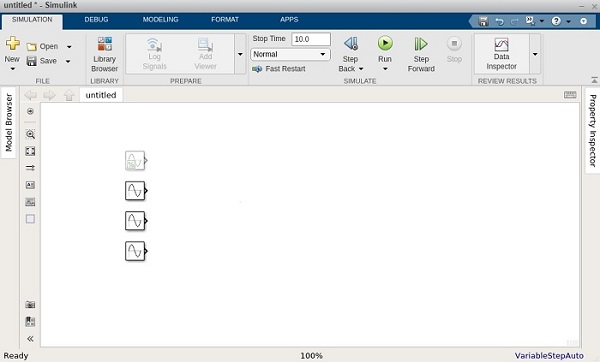The height and width of the screenshot is (362, 600).
Task: Switch to the MODELING tab
Action: tap(160, 20)
